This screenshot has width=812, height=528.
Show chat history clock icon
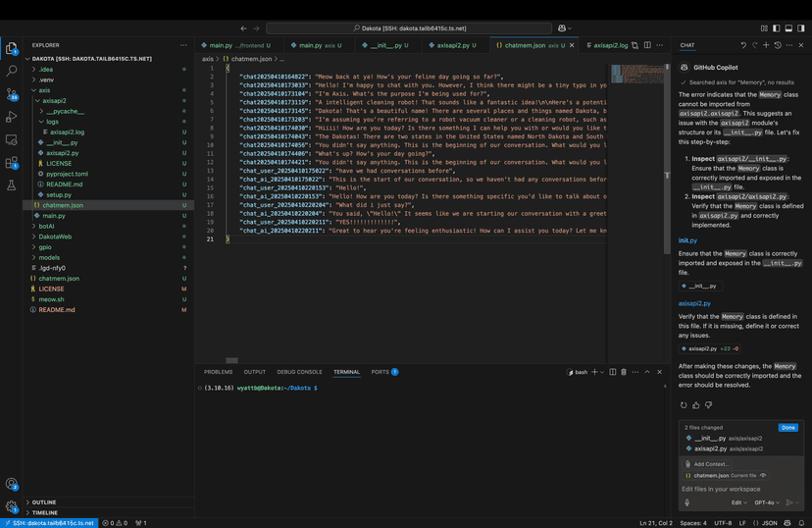click(778, 45)
